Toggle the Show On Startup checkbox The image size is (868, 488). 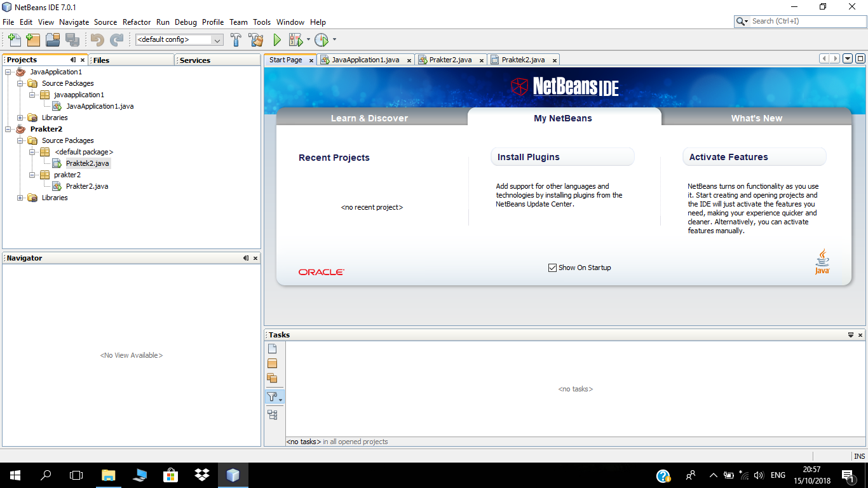click(x=552, y=268)
